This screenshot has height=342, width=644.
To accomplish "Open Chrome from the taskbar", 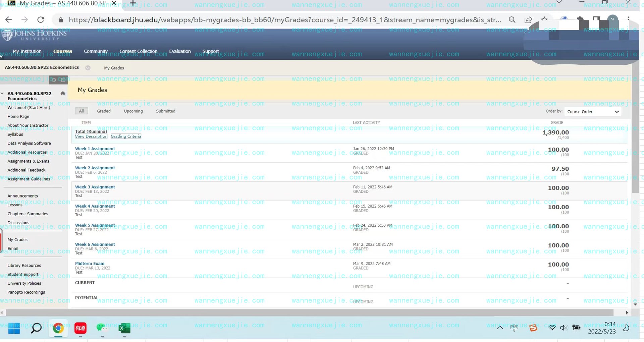I will [x=58, y=328].
